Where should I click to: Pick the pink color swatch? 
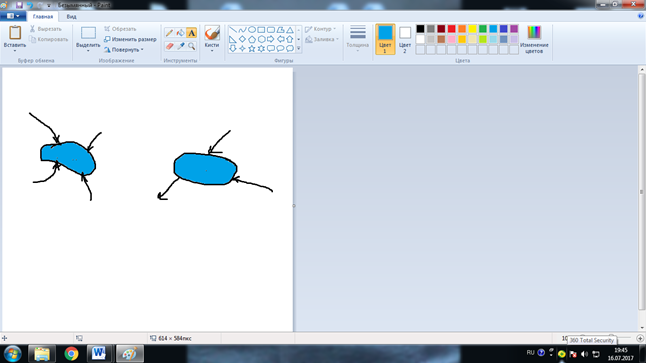point(451,39)
